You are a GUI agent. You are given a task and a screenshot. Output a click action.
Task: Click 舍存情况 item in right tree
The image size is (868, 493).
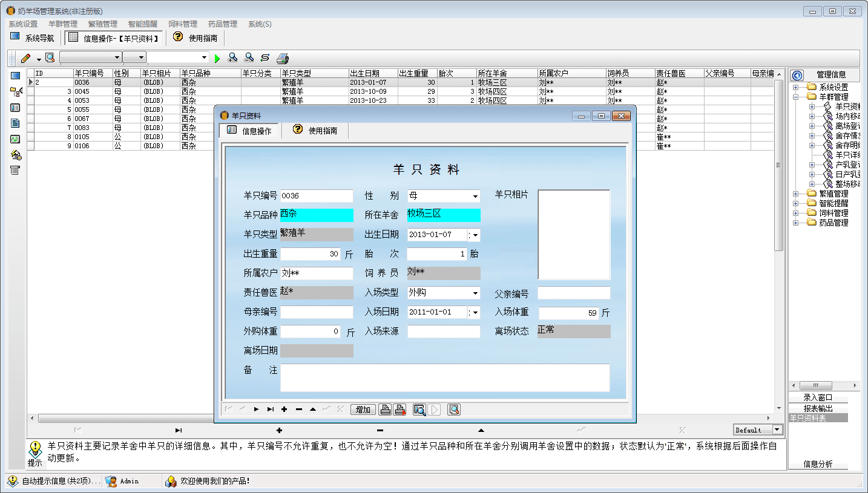pyautogui.click(x=847, y=135)
